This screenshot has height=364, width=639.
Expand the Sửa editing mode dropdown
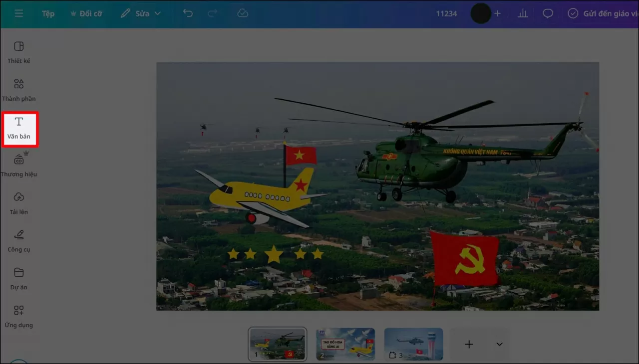pos(141,13)
